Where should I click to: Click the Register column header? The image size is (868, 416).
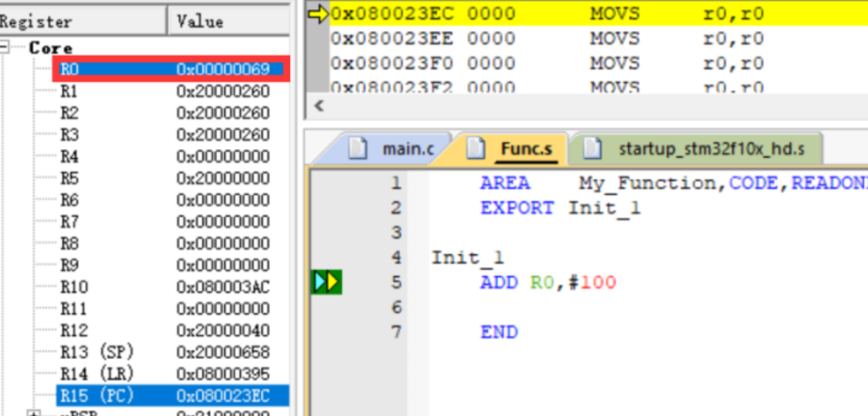tap(83, 21)
